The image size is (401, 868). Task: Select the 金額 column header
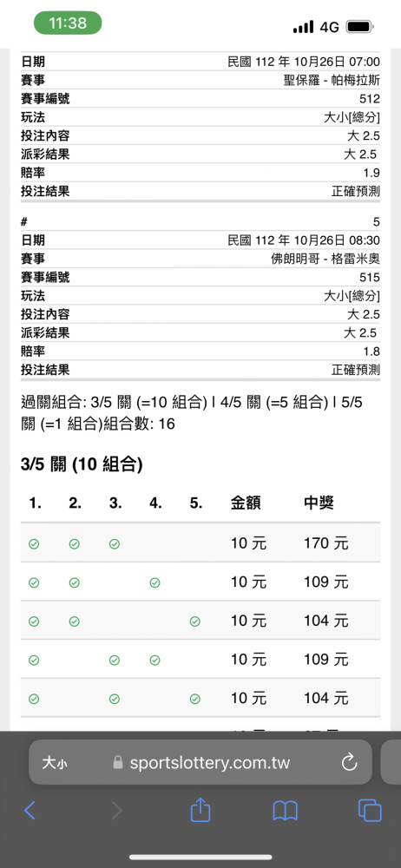[246, 503]
